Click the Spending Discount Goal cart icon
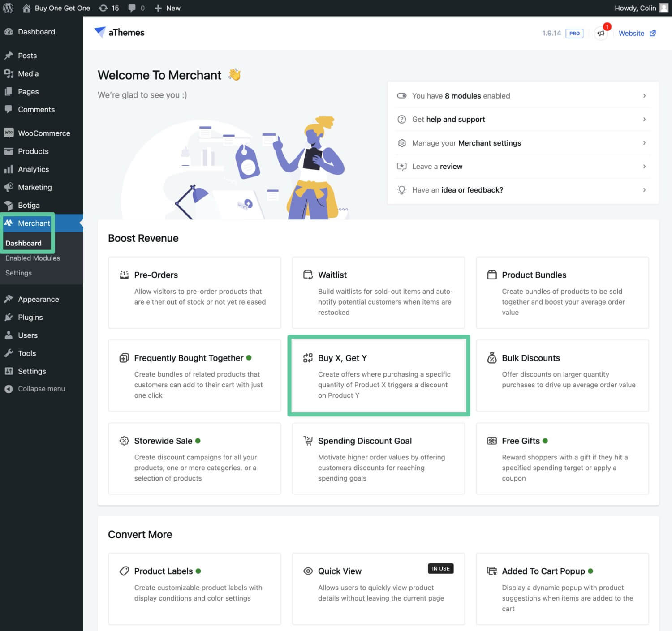The height and width of the screenshot is (631, 672). tap(308, 441)
